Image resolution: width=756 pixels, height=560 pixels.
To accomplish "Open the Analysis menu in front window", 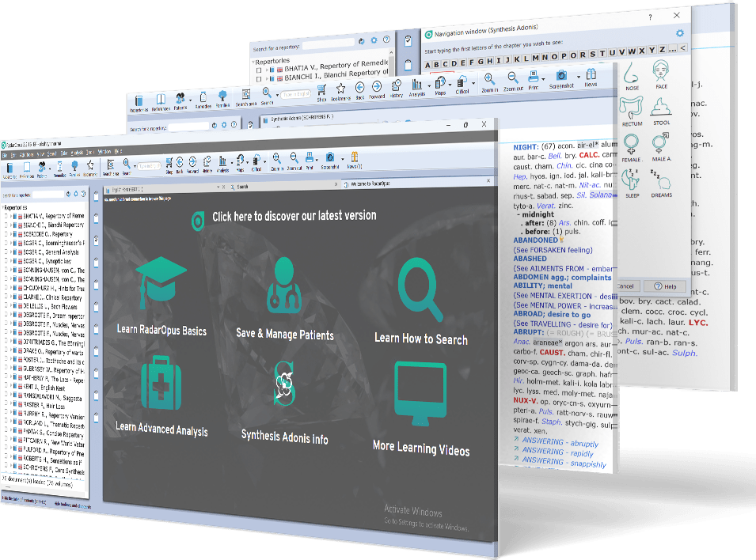I will click(x=77, y=153).
